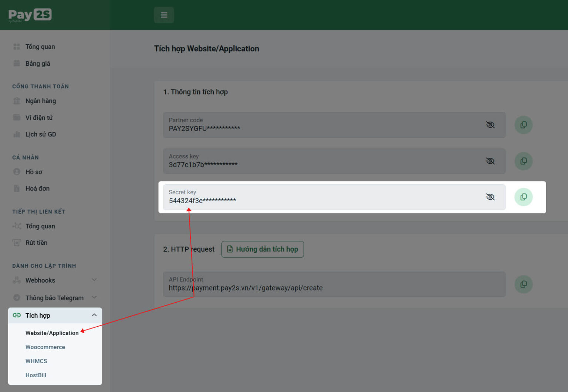Open the Hướng dẫn tích hợp guide
Viewport: 568px width, 392px height.
263,249
